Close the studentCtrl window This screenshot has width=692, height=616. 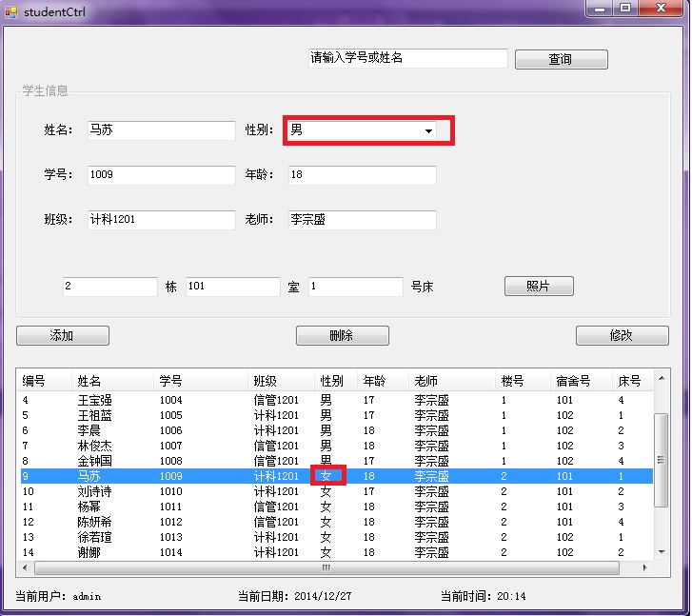click(661, 9)
